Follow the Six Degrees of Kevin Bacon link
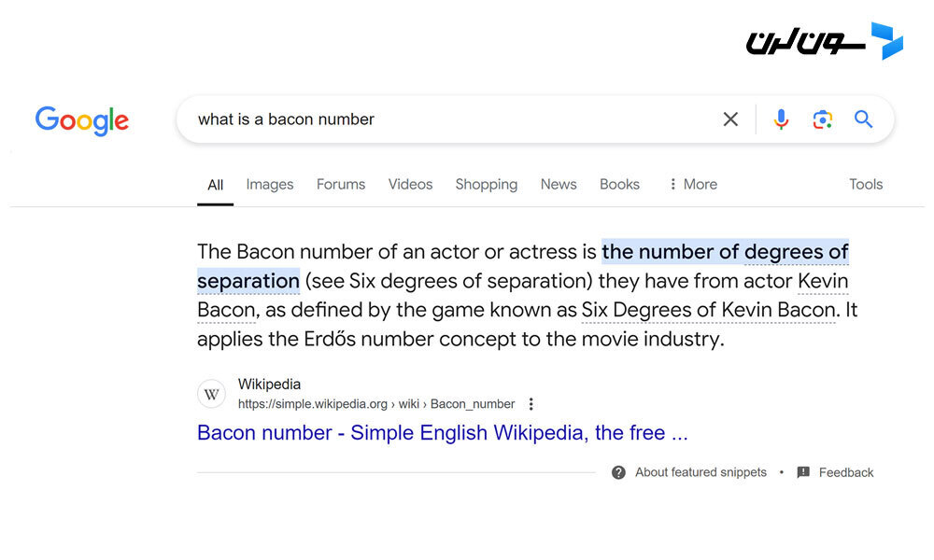This screenshot has width=934, height=560. pos(708,310)
